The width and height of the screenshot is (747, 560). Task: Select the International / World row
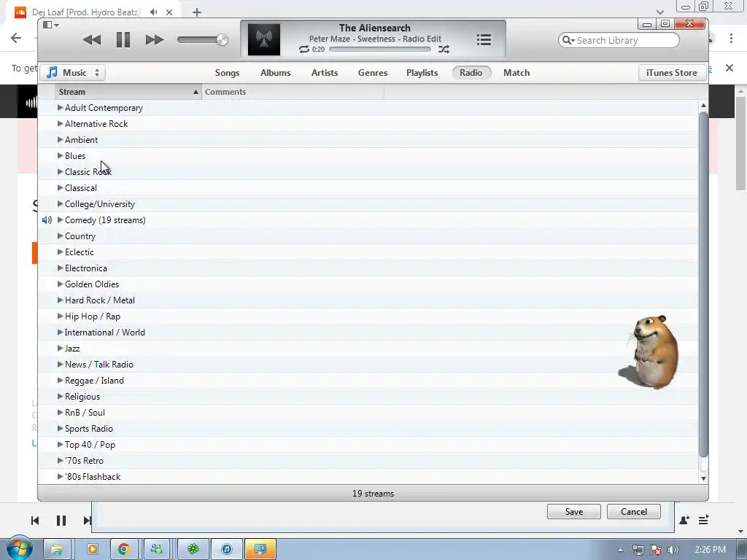click(368, 332)
